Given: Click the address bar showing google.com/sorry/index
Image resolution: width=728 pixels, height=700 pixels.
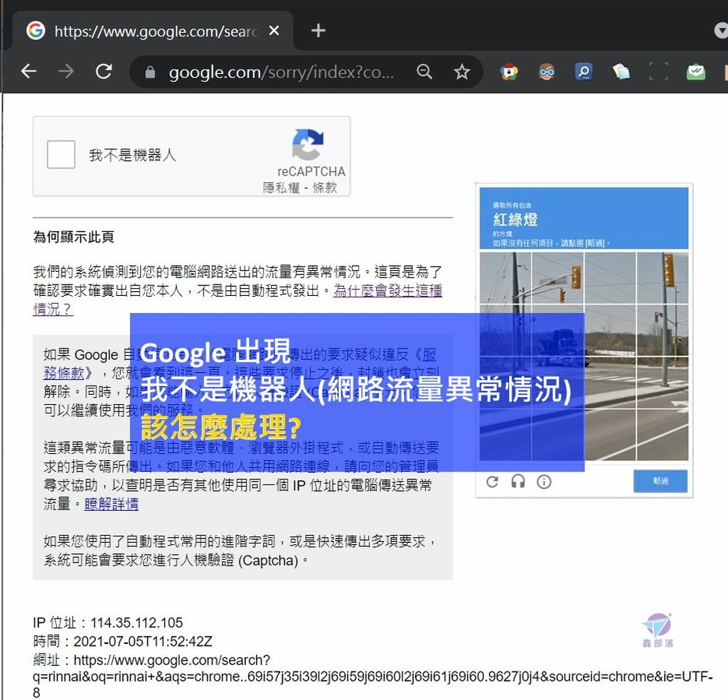Looking at the screenshot, I should point(281,72).
